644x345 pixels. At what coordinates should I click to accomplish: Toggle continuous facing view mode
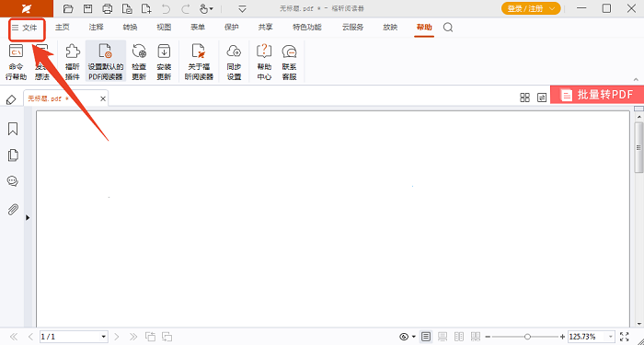tap(476, 337)
